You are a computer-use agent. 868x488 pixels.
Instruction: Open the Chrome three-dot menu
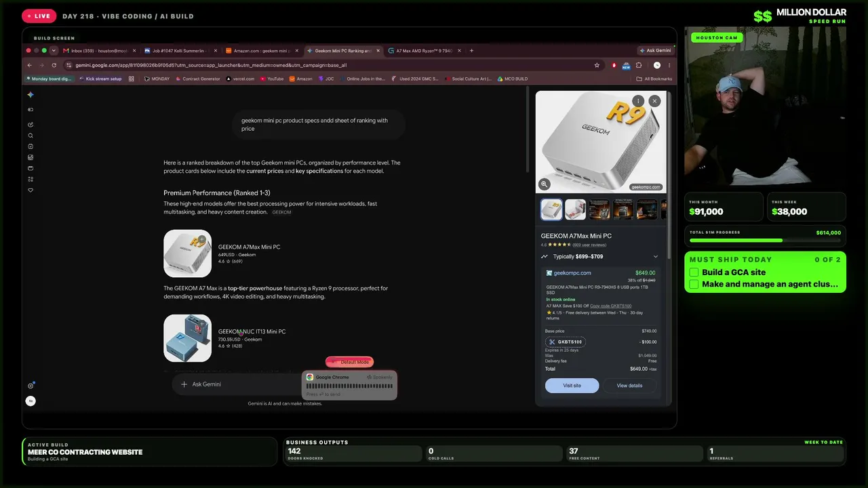click(669, 65)
